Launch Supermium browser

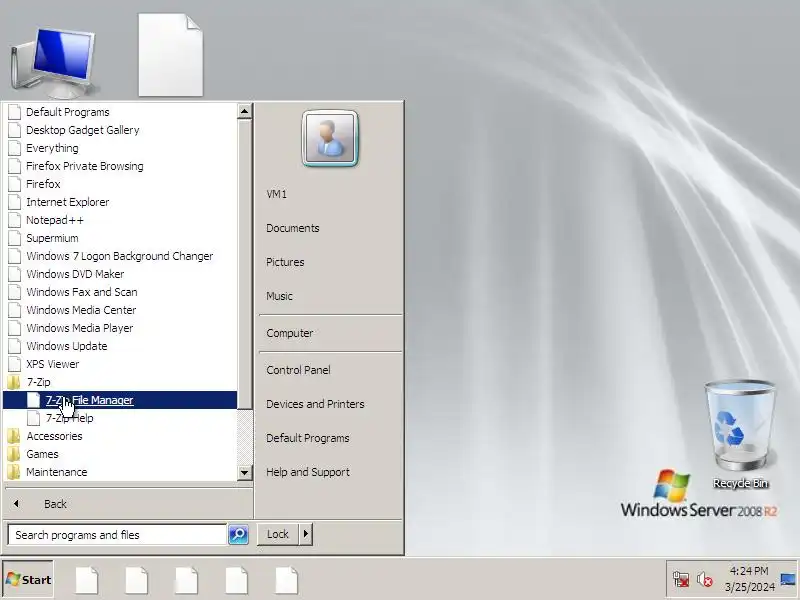click(120, 238)
